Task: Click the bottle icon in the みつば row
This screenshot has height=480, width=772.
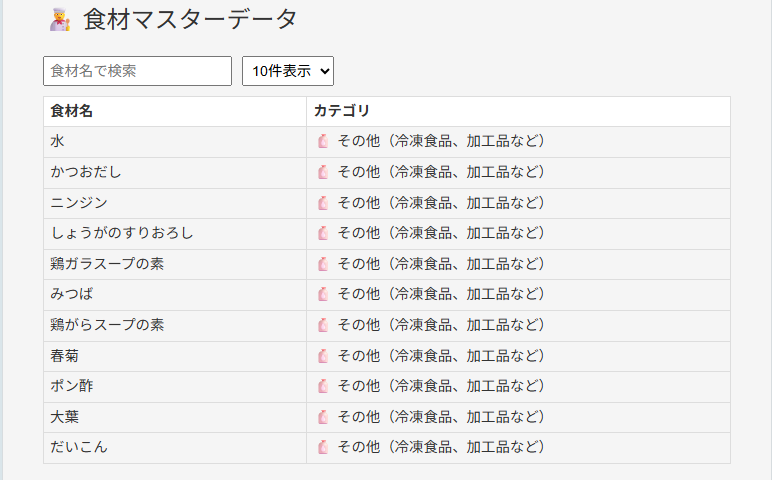Action: pyautogui.click(x=323, y=294)
